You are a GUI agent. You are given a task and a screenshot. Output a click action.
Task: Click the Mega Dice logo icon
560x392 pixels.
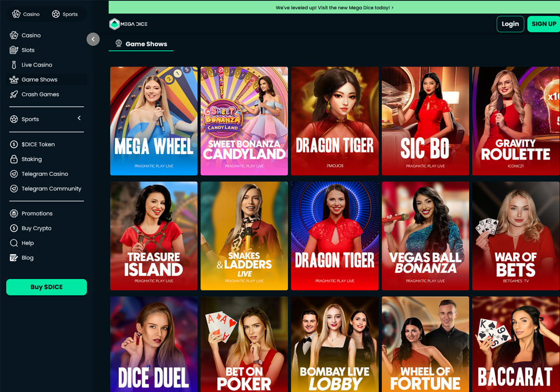click(x=114, y=24)
